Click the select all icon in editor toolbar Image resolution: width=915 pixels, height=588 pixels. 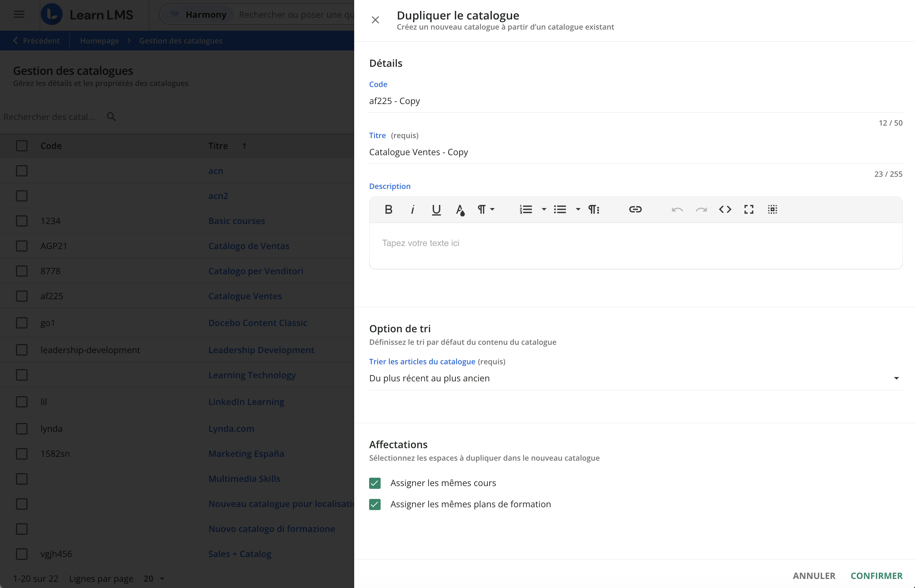point(772,209)
